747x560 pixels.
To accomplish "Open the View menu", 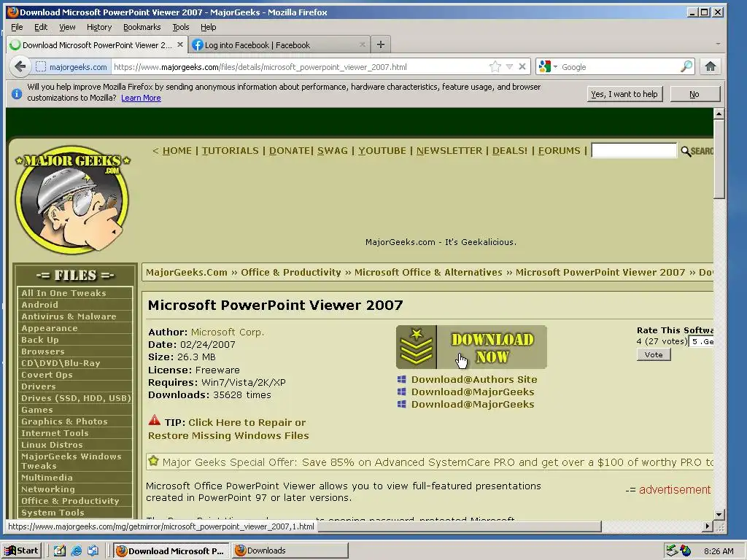I will pos(67,27).
